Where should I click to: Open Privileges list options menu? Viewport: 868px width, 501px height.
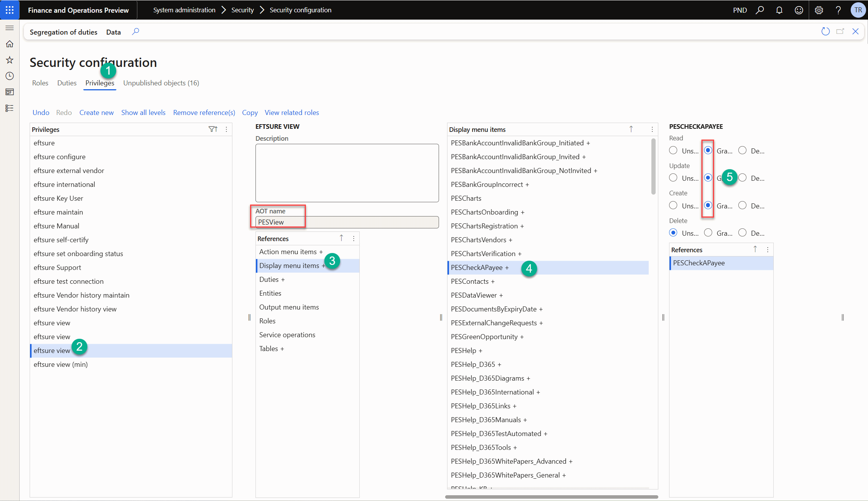[226, 129]
